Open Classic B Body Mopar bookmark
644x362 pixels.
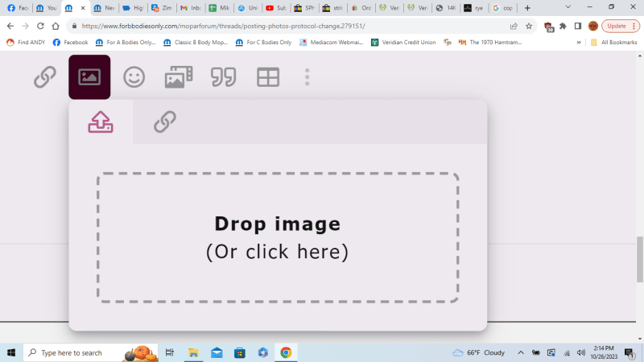coord(195,43)
